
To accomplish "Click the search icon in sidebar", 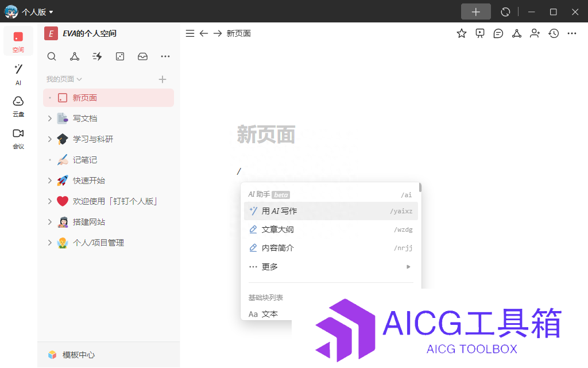I will pyautogui.click(x=52, y=56).
